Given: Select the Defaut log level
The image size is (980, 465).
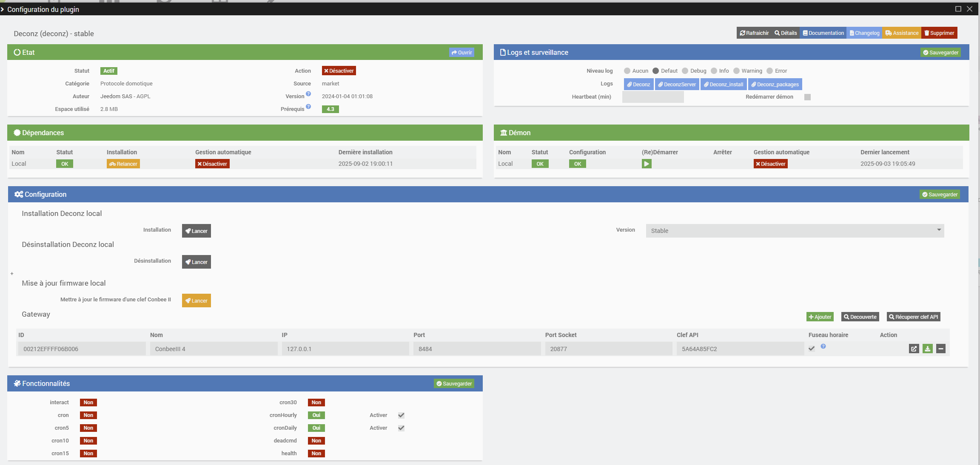Looking at the screenshot, I should point(655,71).
